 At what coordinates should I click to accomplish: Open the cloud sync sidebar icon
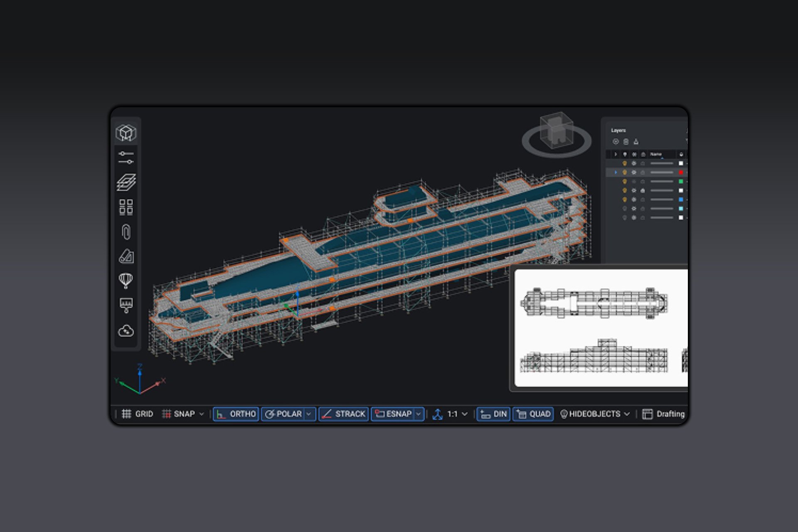127,331
